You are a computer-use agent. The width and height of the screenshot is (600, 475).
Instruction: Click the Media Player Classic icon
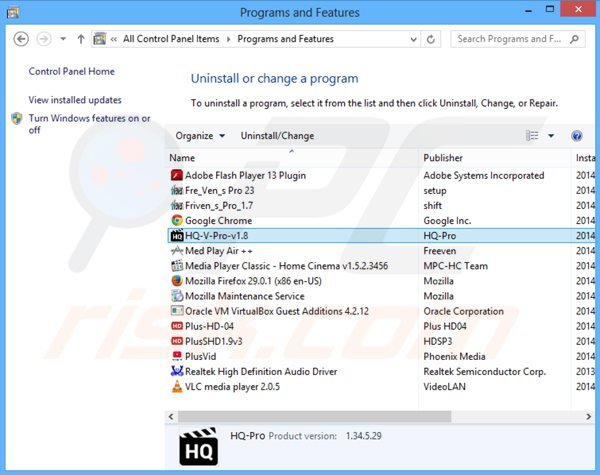pyautogui.click(x=176, y=266)
